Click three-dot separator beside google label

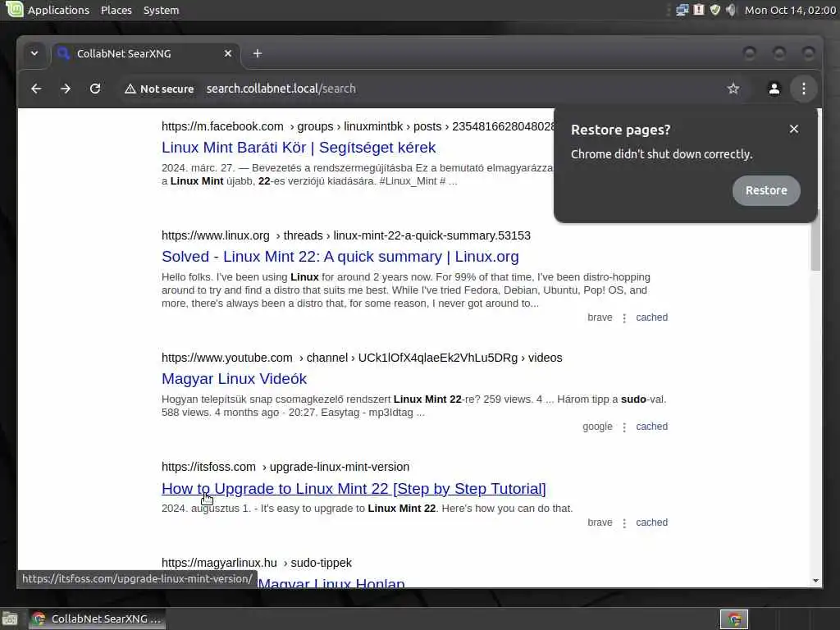coord(624,427)
